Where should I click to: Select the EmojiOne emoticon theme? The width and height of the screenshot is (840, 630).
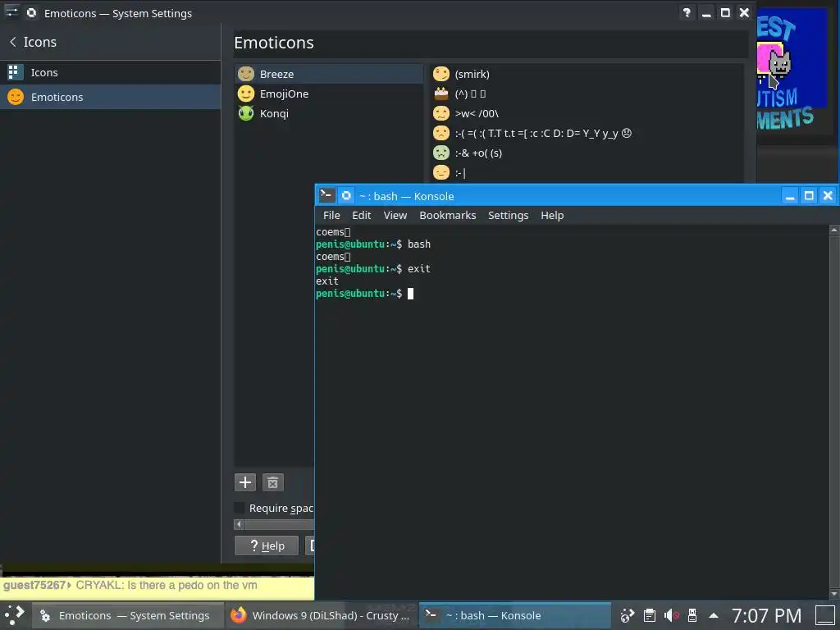[329, 94]
